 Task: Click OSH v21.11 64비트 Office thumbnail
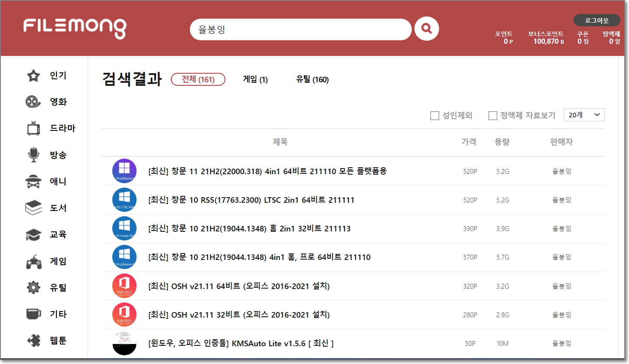pyautogui.click(x=124, y=286)
